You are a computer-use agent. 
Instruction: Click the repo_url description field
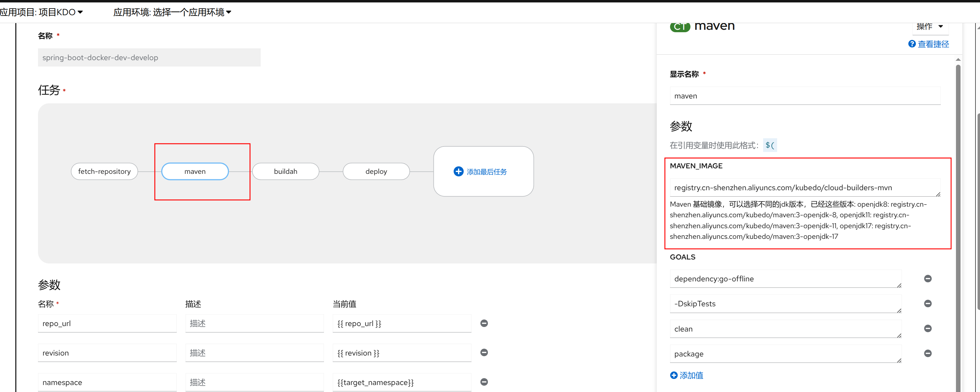point(254,323)
